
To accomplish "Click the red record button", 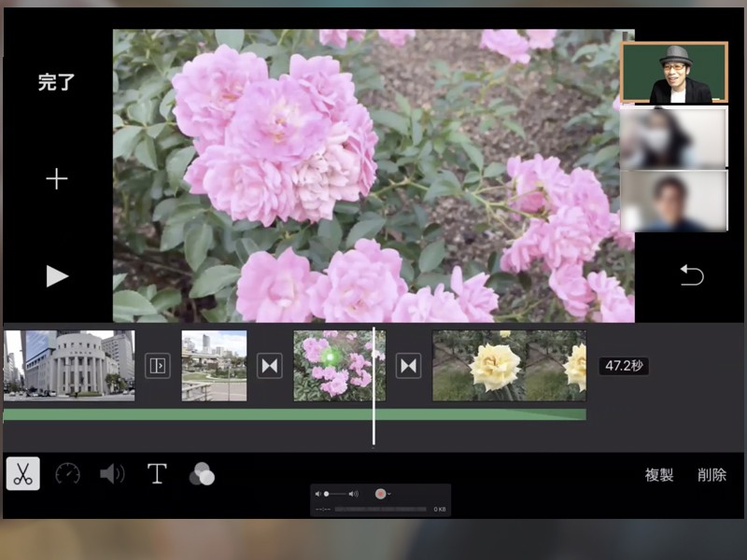I will [x=380, y=494].
